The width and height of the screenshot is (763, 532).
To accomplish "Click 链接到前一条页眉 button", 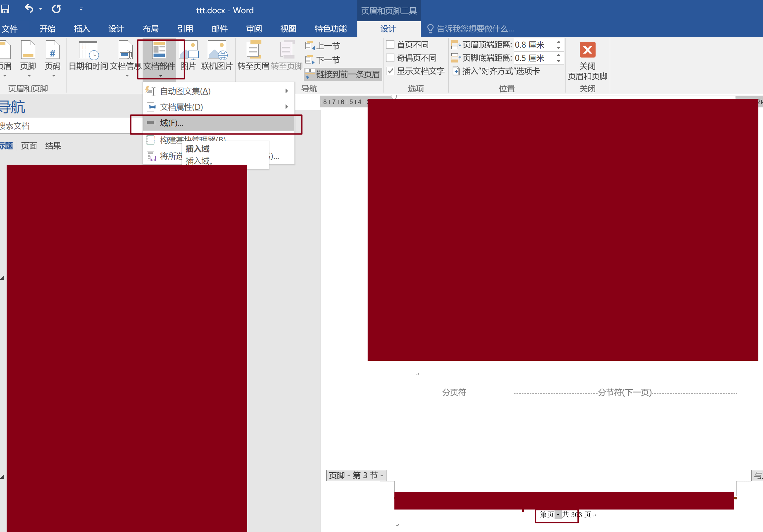I will 343,74.
